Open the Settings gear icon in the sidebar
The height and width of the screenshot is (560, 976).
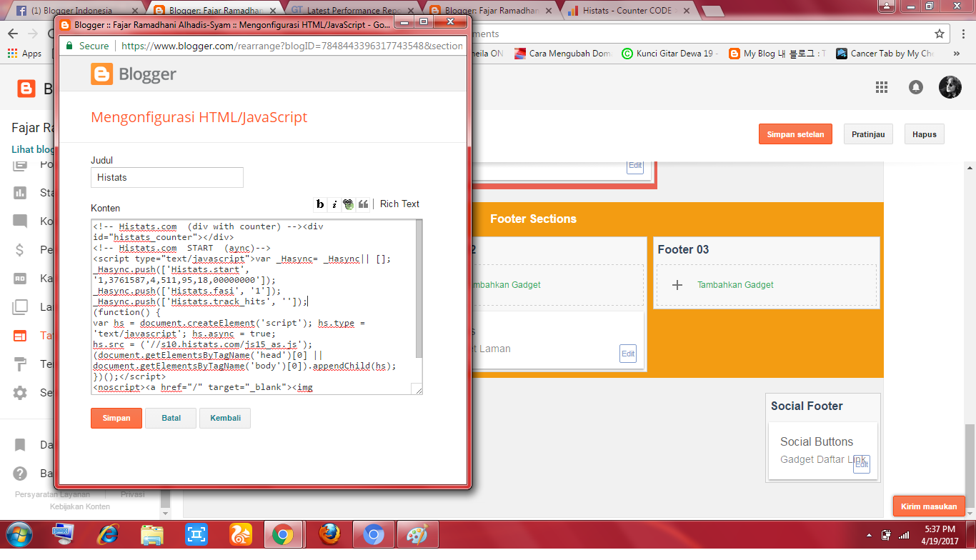20,393
